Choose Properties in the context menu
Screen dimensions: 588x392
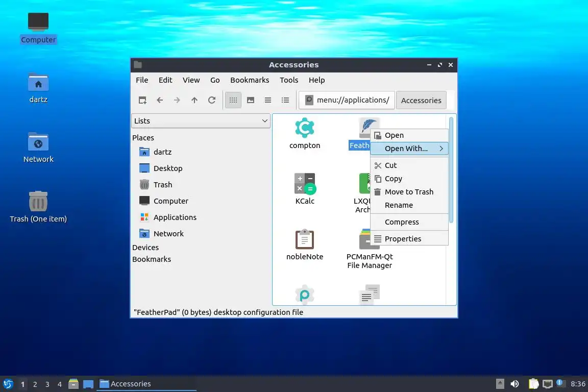[x=409, y=239]
